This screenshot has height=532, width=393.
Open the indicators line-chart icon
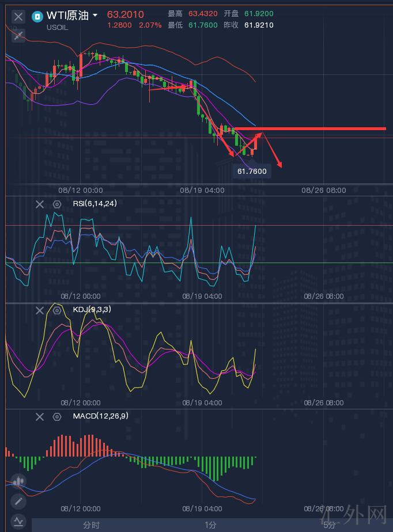pos(18,521)
